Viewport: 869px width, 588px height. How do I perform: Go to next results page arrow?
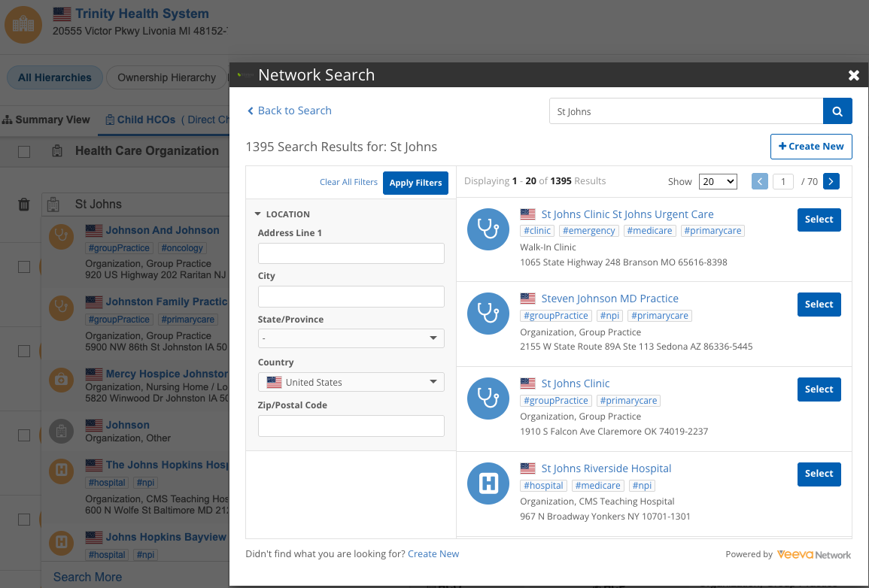coord(831,181)
